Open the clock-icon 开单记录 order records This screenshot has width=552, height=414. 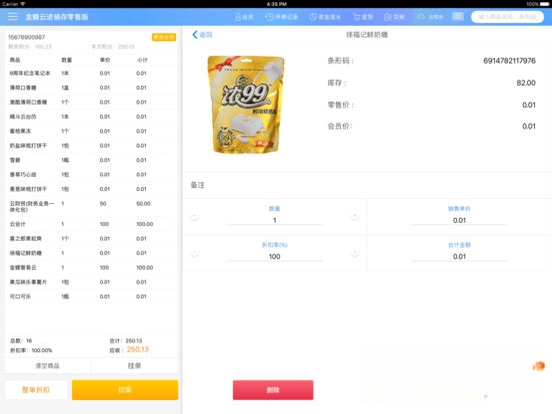(x=281, y=17)
